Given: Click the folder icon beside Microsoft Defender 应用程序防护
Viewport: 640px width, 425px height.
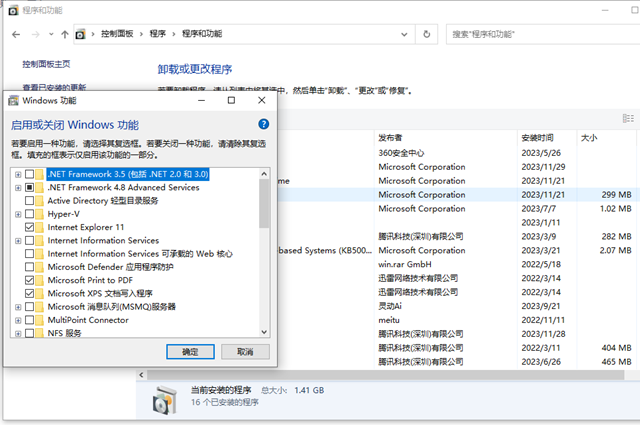Looking at the screenshot, I should click(40, 267).
